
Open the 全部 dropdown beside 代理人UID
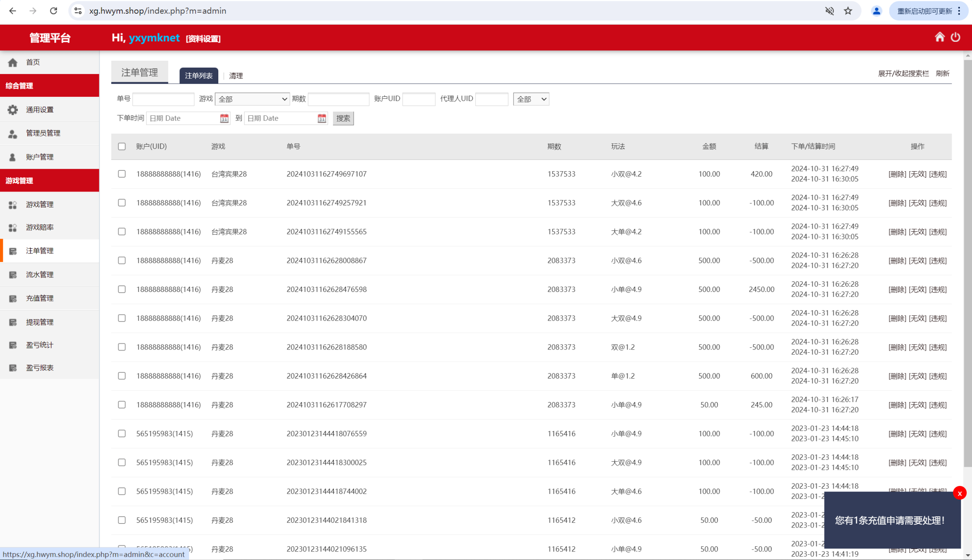click(531, 99)
